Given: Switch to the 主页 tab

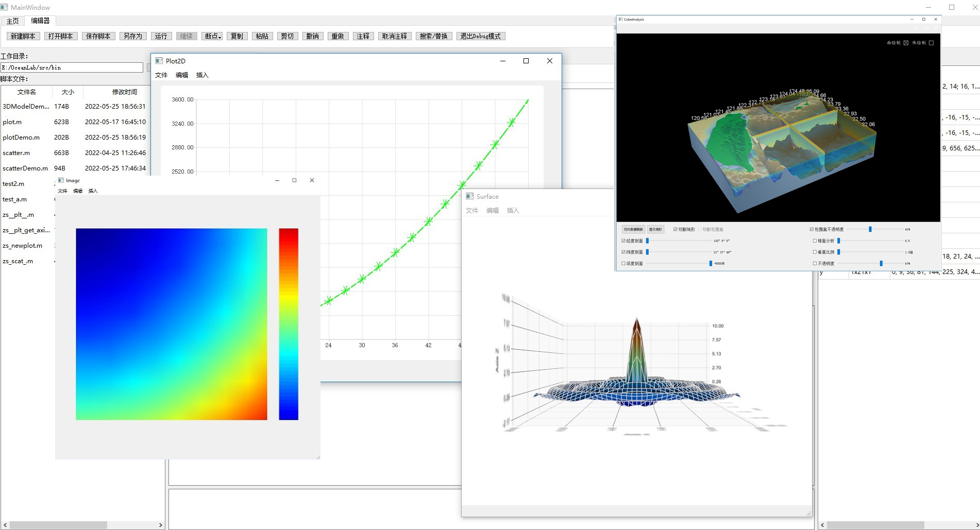Looking at the screenshot, I should pos(13,21).
